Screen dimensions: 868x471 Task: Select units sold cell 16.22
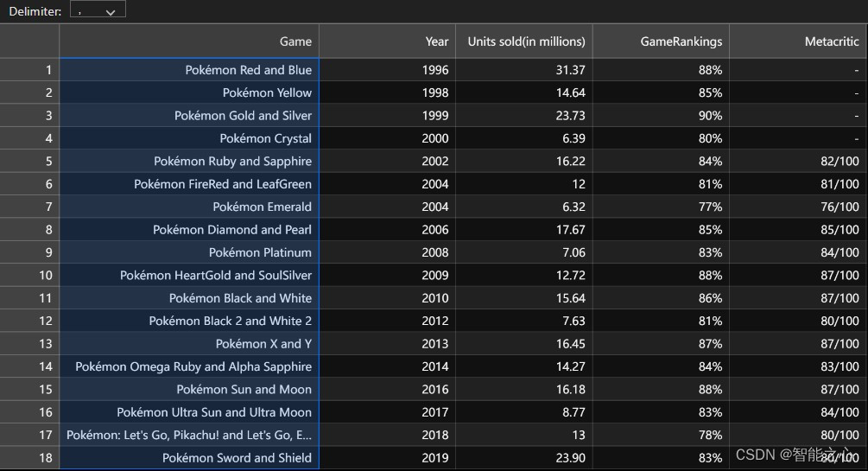click(523, 161)
